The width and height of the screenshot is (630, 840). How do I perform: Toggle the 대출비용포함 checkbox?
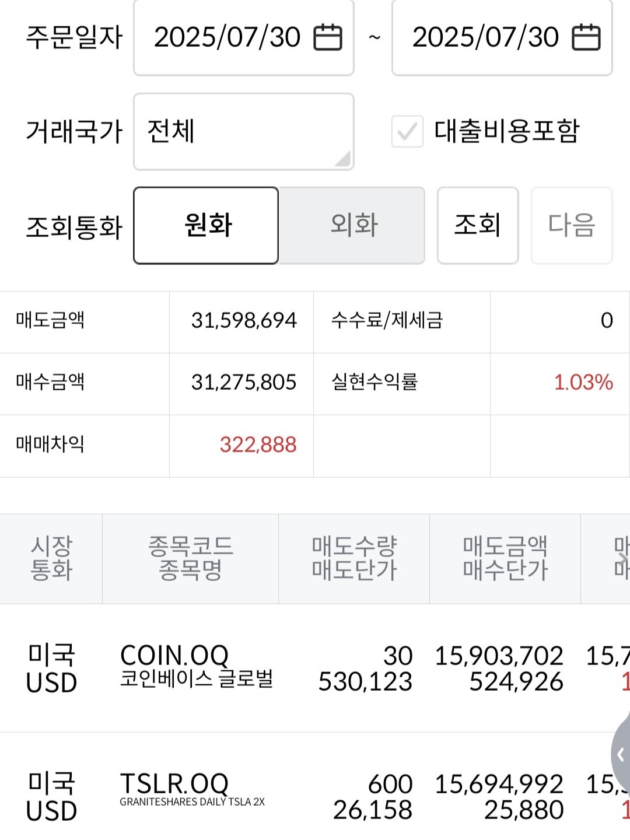pos(407,131)
